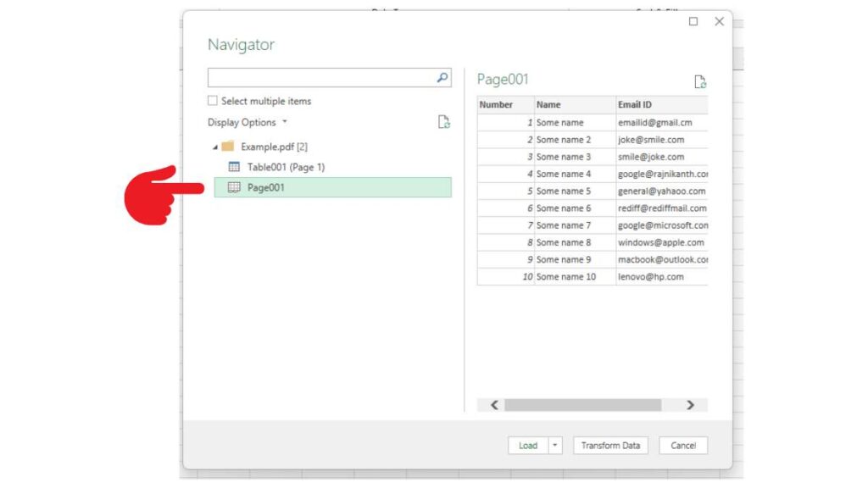Click the left scroll arrow under the preview

tap(494, 405)
